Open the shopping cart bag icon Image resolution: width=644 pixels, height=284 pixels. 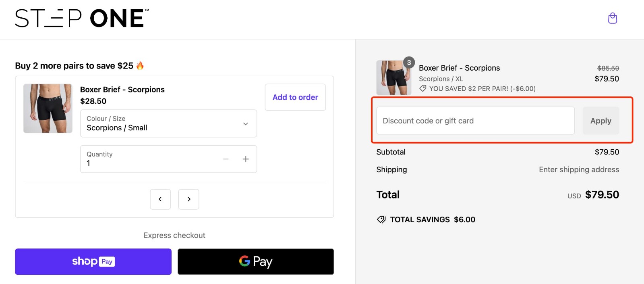tap(613, 18)
